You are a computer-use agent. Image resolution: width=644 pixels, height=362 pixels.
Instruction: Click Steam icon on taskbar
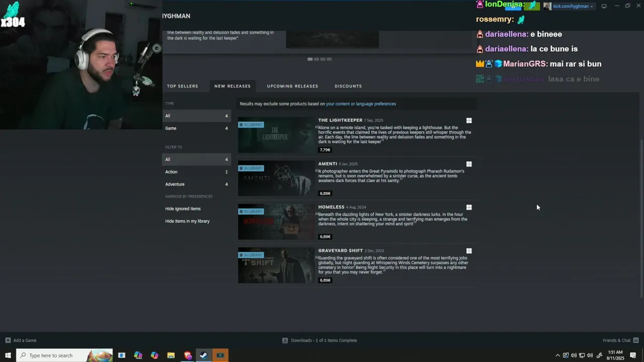[204, 355]
